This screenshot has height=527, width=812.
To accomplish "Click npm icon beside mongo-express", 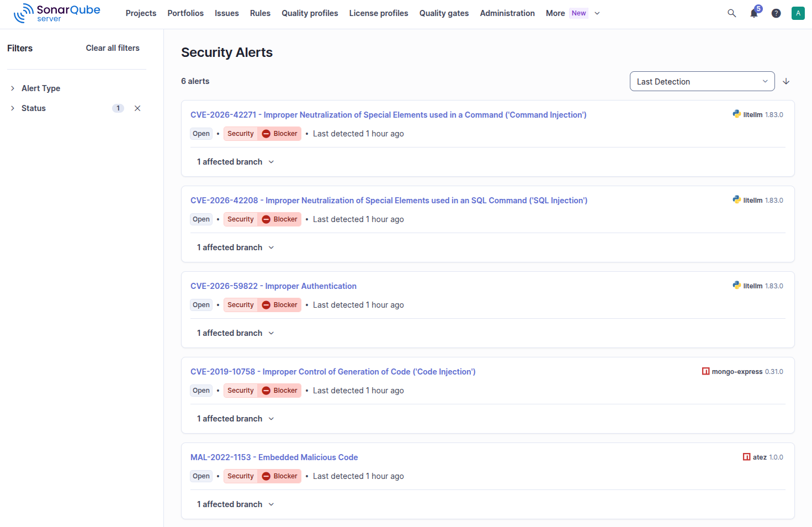I will (705, 371).
